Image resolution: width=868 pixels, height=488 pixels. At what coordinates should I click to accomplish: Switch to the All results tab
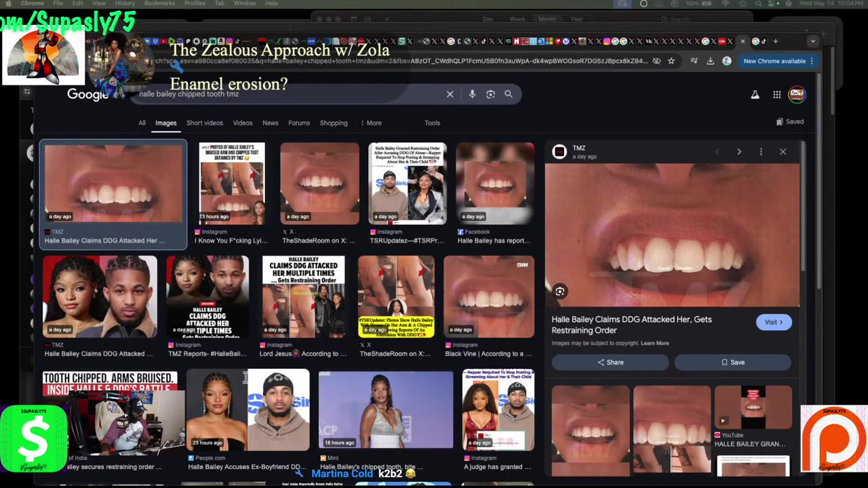[142, 123]
